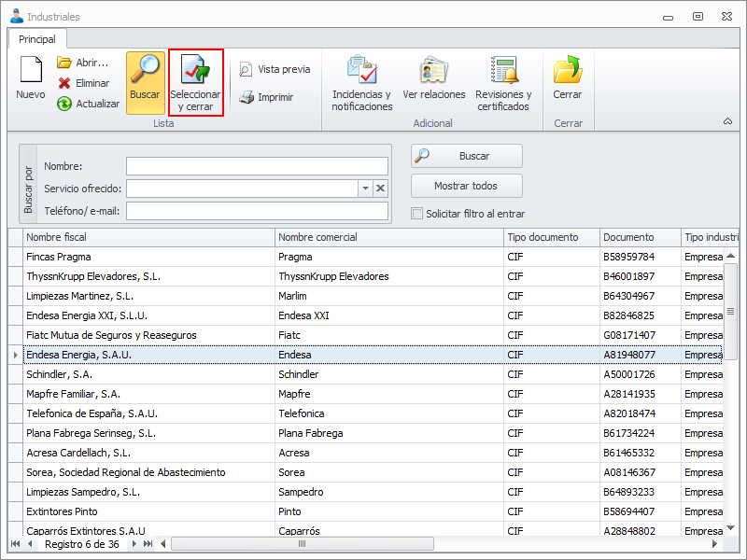Expand Servicio ofrecido dropdown arrow
Screen dimensions: 747x560
tap(364, 189)
